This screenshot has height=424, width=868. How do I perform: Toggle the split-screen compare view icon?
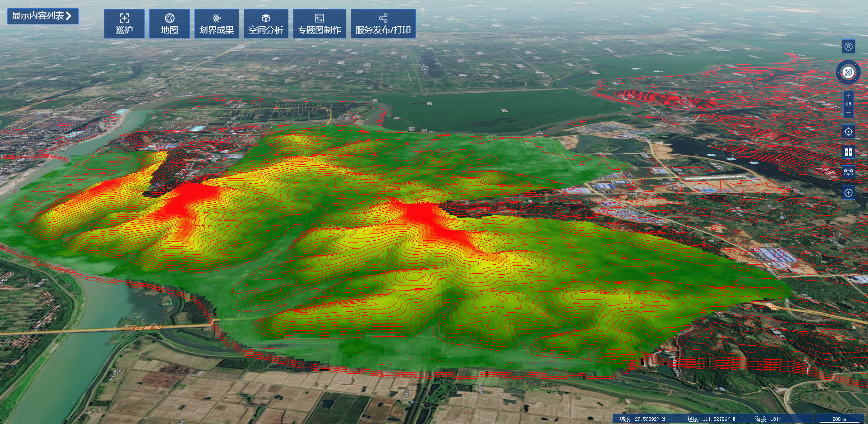click(x=848, y=152)
